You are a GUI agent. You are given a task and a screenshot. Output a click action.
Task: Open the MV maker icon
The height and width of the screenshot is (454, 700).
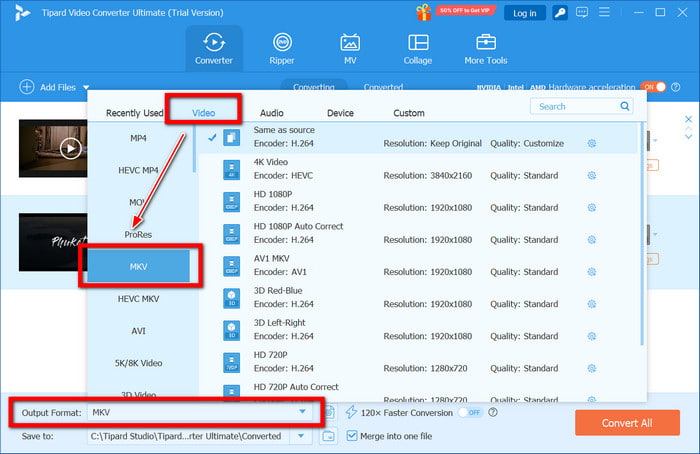350,48
